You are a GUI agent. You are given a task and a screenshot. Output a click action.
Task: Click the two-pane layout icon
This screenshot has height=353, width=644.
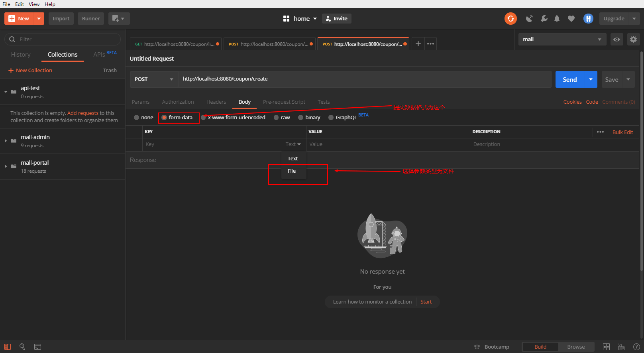[x=606, y=347]
